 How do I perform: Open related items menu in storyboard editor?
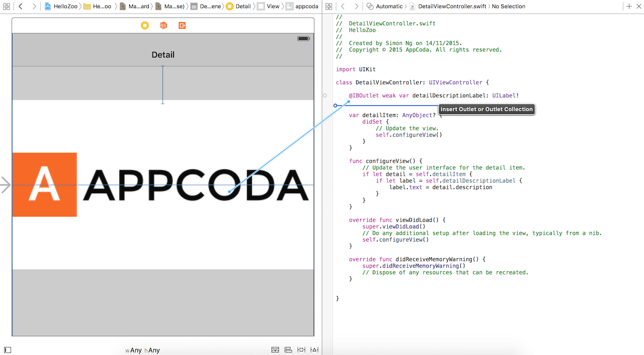7,7
